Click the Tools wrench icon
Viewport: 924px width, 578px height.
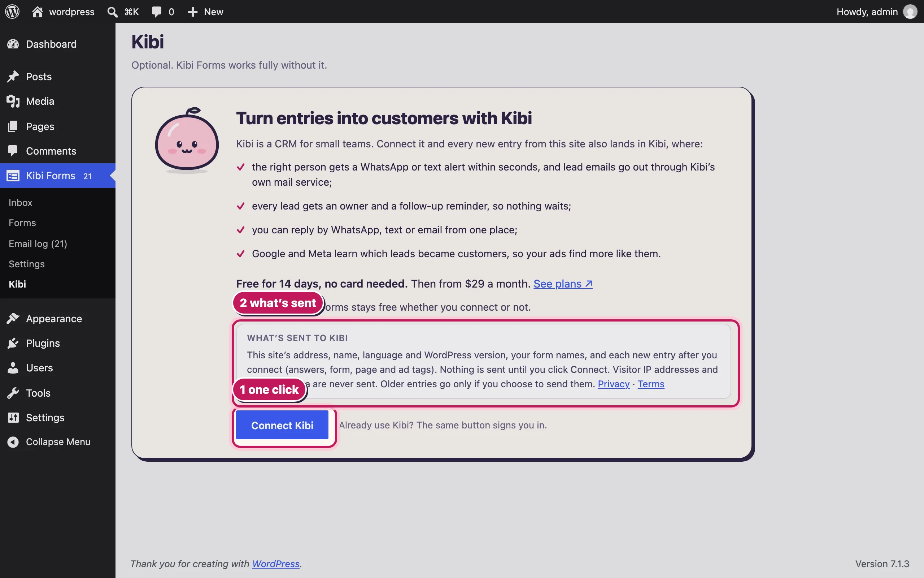13,393
